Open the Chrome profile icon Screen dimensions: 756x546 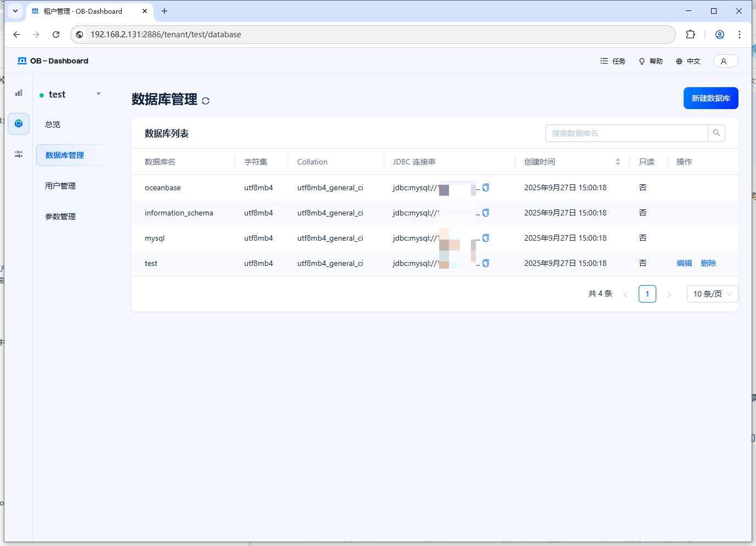click(720, 35)
